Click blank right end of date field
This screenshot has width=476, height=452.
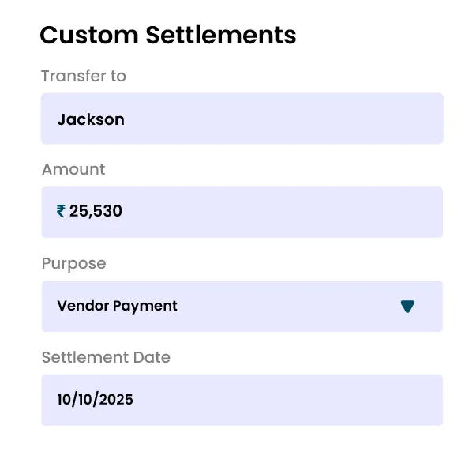395,400
